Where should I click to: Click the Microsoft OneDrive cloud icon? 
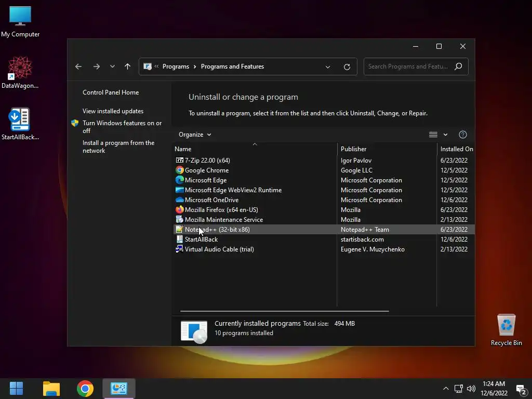(x=179, y=200)
